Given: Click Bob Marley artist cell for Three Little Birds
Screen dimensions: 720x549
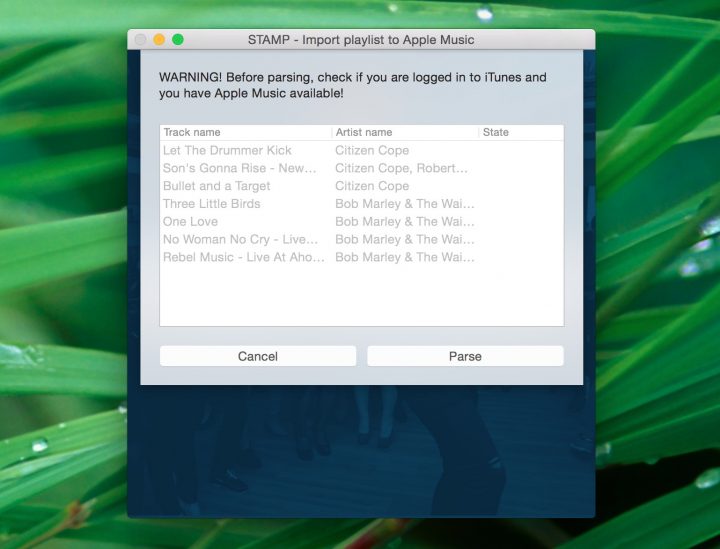Looking at the screenshot, I should 405,204.
